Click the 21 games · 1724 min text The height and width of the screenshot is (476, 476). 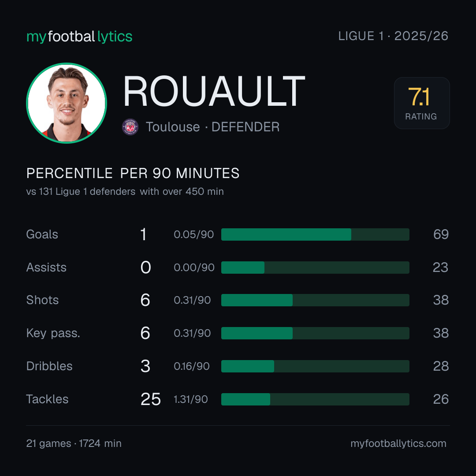[74, 443]
